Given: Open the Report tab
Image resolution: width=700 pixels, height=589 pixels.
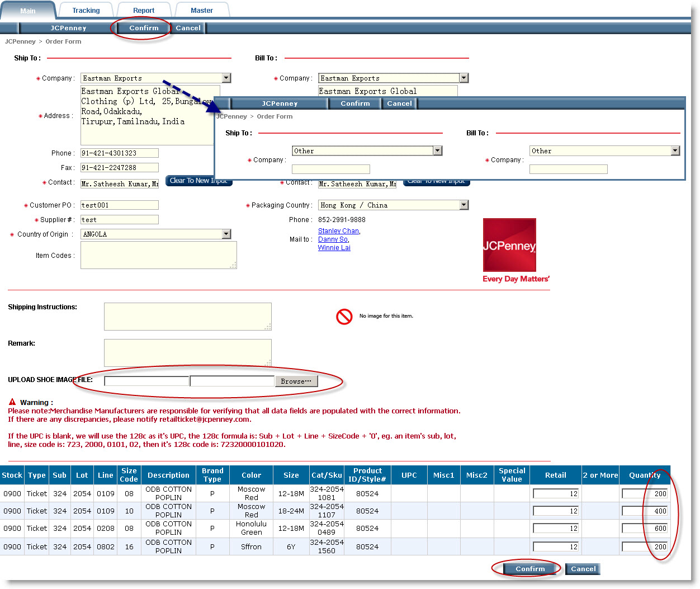Looking at the screenshot, I should click(144, 10).
